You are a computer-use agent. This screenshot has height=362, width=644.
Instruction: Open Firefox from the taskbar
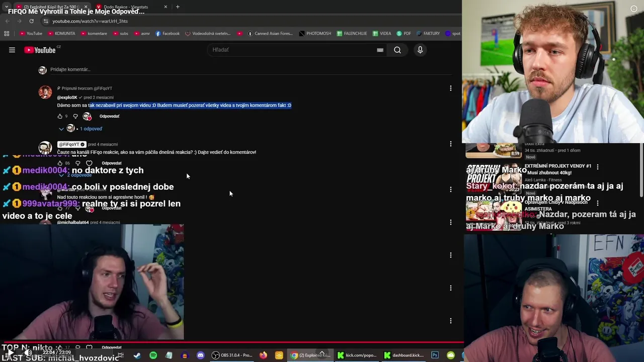tap(263, 355)
